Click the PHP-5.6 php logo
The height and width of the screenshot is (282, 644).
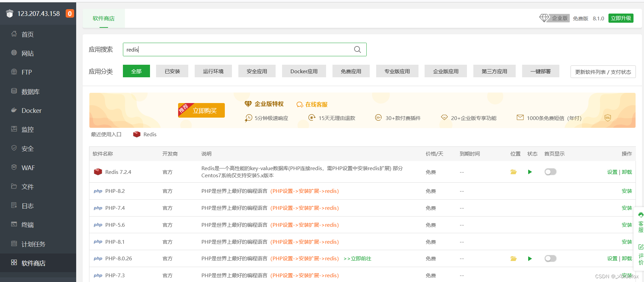98,225
